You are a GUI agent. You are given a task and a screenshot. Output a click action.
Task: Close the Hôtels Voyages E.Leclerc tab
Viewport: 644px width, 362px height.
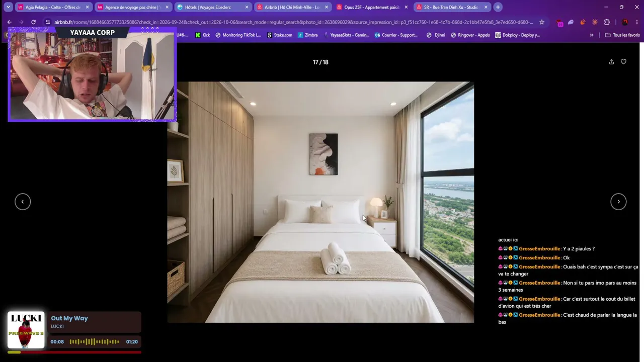(x=247, y=7)
